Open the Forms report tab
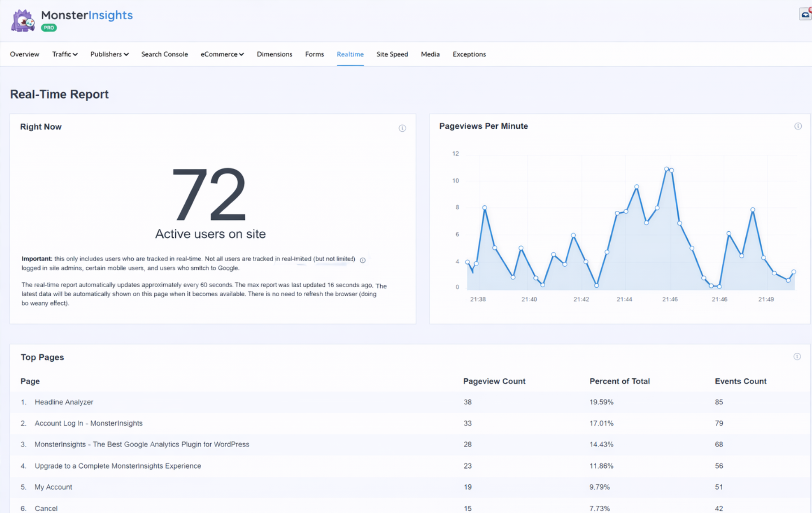The image size is (812, 513). point(314,54)
